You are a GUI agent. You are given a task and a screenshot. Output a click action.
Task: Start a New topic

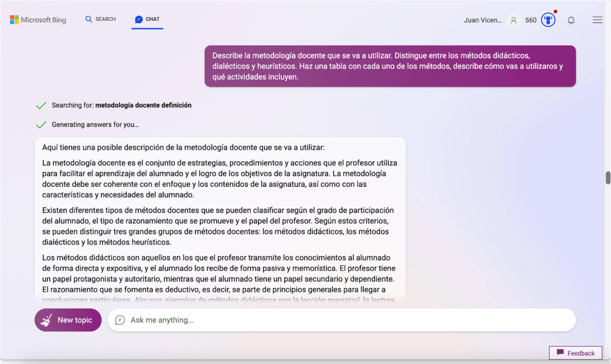coord(68,320)
